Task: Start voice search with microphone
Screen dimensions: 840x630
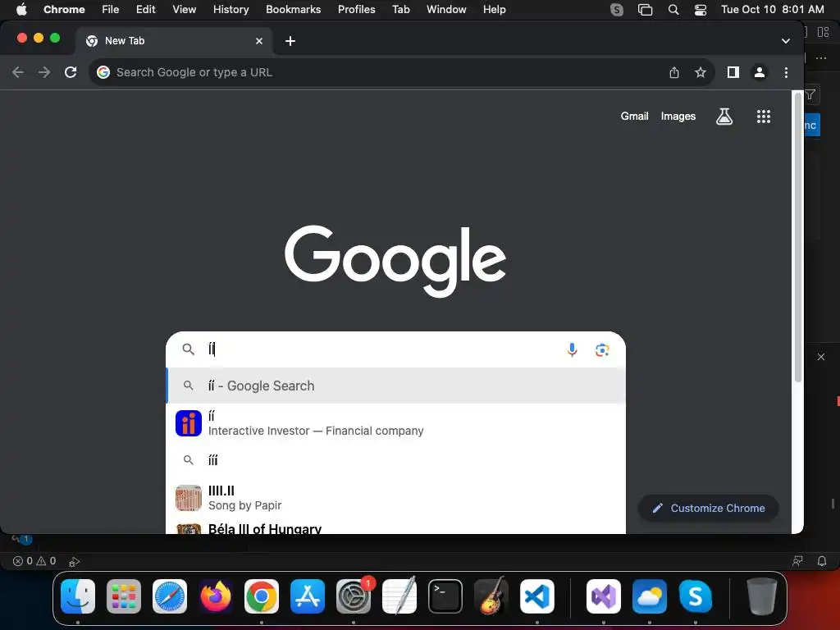Action: tap(572, 349)
